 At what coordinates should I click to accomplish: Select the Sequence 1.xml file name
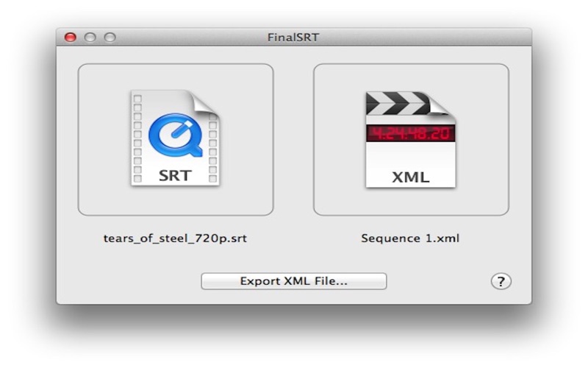[410, 238]
